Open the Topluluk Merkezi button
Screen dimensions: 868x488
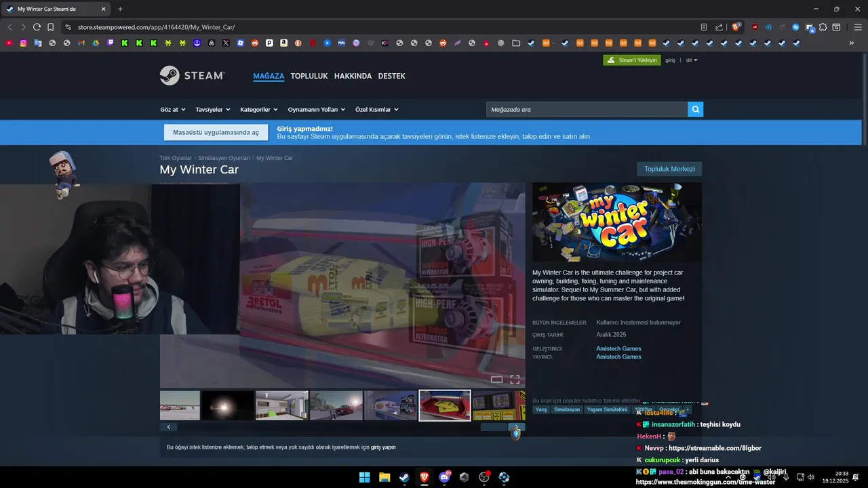(669, 169)
